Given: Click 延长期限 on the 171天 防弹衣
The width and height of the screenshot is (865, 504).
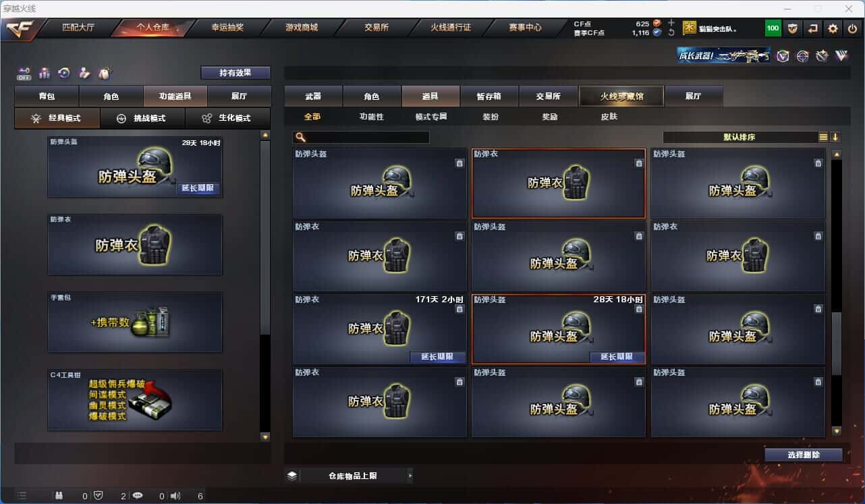Looking at the screenshot, I should pos(437,357).
